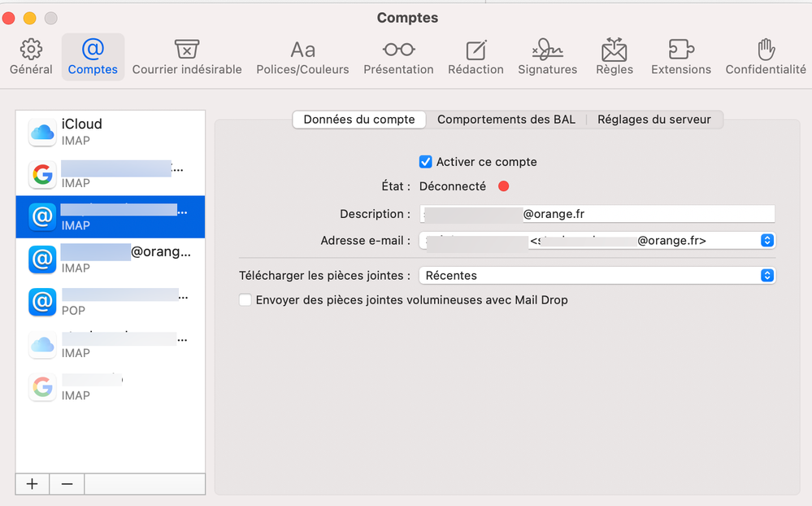The image size is (812, 506).
Task: Switch to Réglages du serveur tab
Action: coord(654,120)
